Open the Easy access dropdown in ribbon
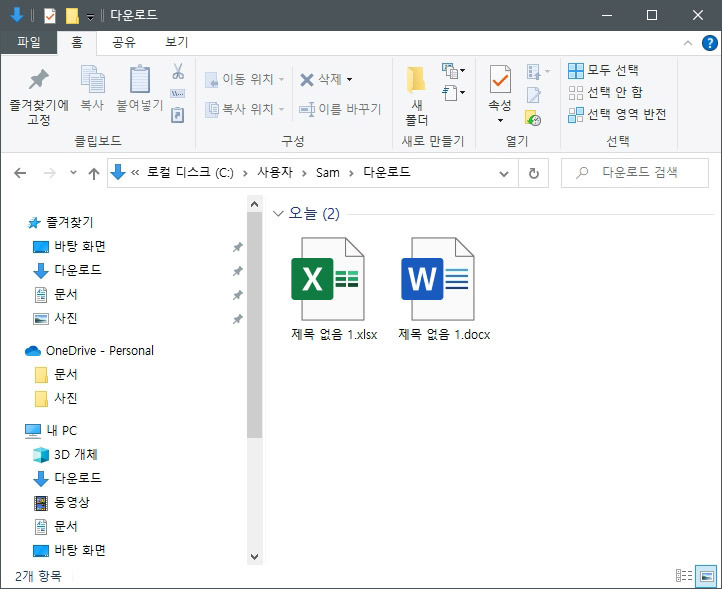 454,93
